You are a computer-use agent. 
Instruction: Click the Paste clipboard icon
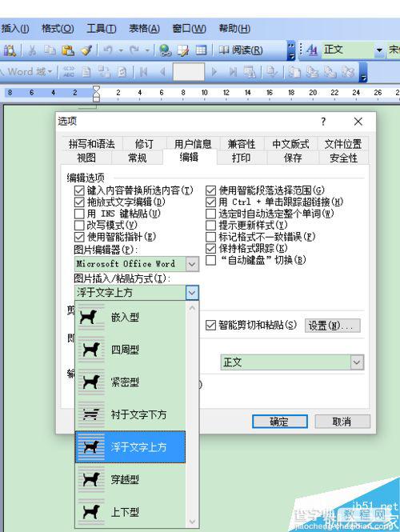point(68,50)
